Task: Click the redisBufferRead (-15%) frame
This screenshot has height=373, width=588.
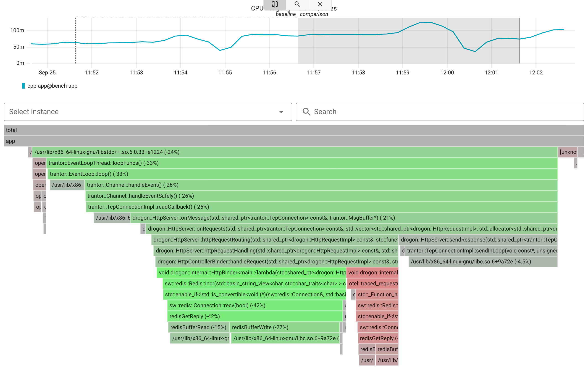Action: click(199, 327)
